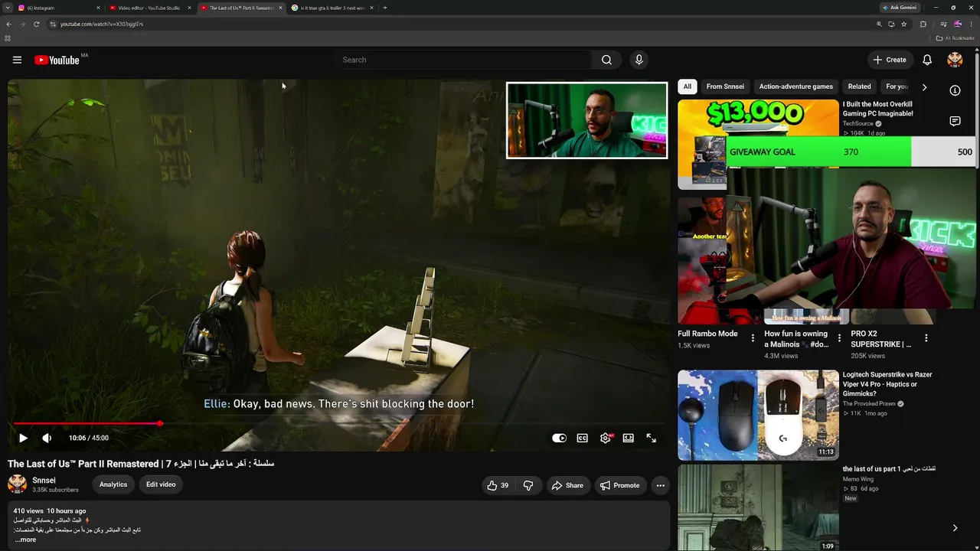Open Snnsei channel avatar
980x551 pixels.
[17, 484]
